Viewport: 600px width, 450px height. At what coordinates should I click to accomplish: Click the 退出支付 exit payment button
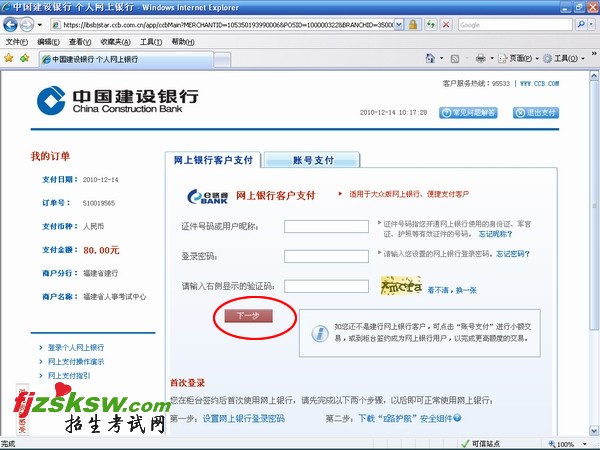tap(536, 113)
